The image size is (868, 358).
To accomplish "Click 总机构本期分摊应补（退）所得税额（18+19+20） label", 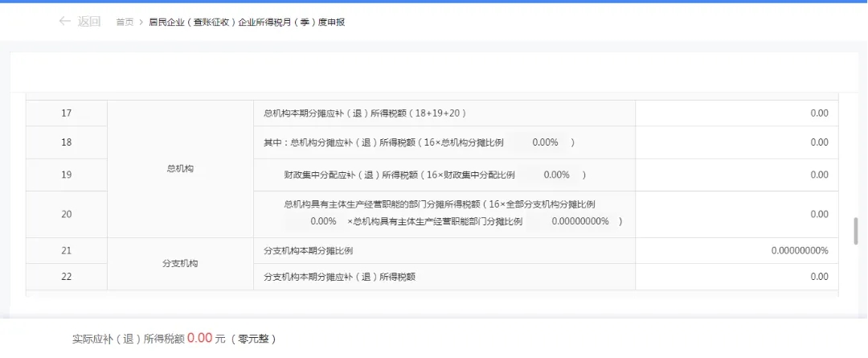I will [366, 113].
